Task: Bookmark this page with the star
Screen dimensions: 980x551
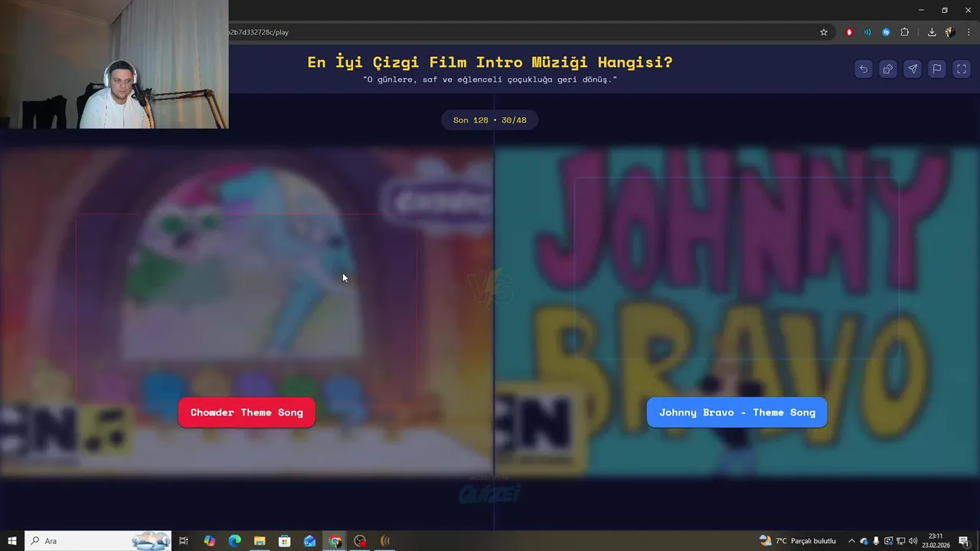Action: 824,32
